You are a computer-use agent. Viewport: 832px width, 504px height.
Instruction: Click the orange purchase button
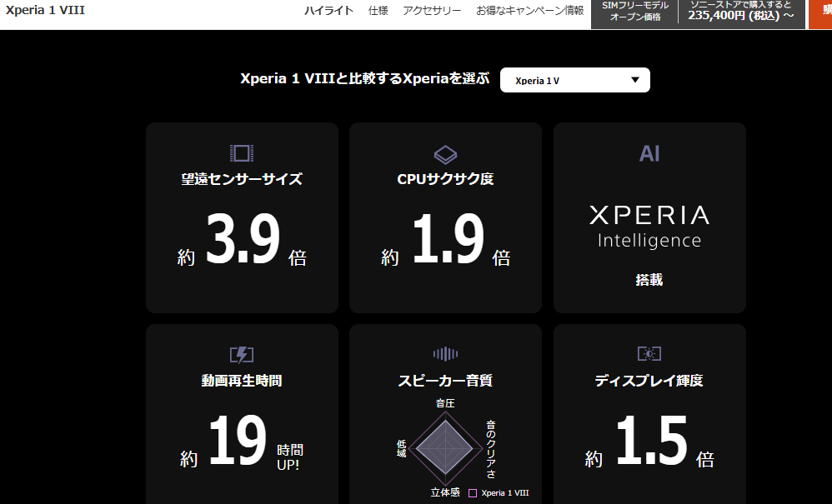click(x=819, y=14)
